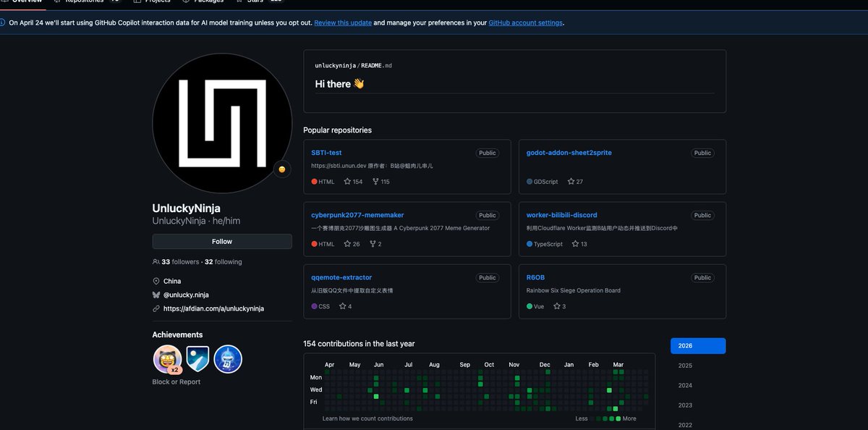Click the CSS language label on qqemote-extractor

(324, 306)
